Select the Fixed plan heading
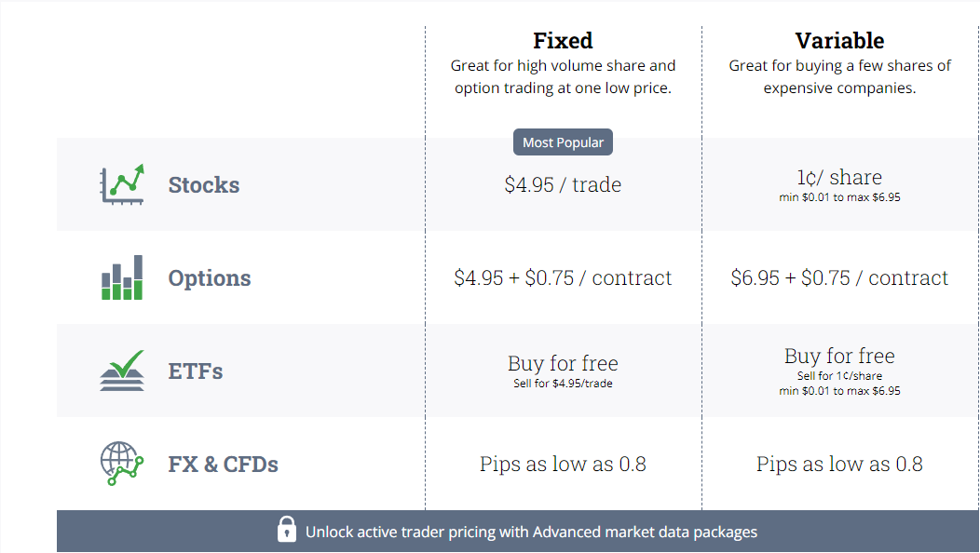The image size is (980, 553). [563, 41]
